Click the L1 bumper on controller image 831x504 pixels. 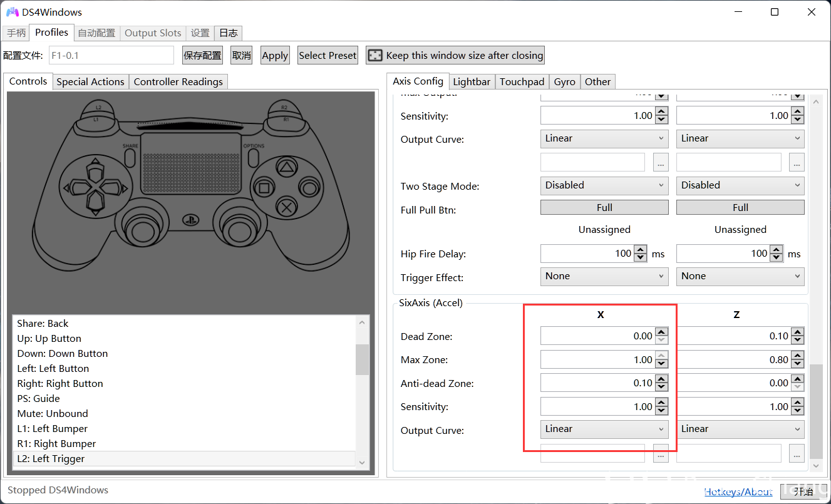96,118
